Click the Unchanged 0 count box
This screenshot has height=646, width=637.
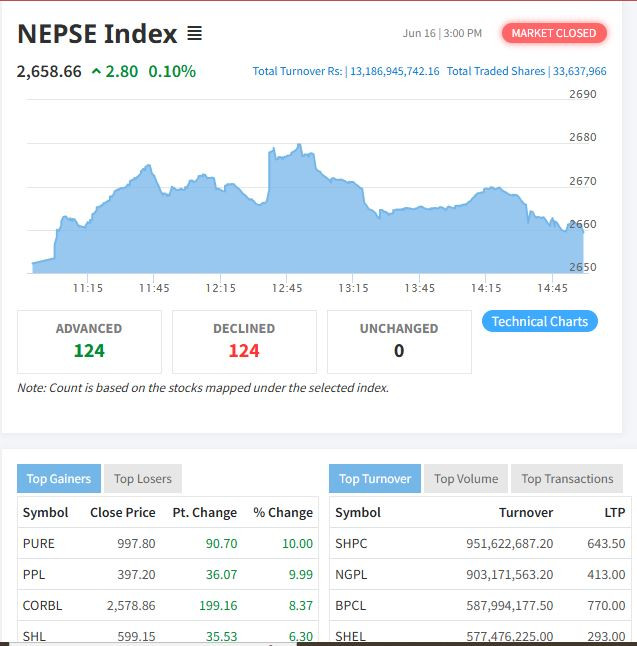399,341
